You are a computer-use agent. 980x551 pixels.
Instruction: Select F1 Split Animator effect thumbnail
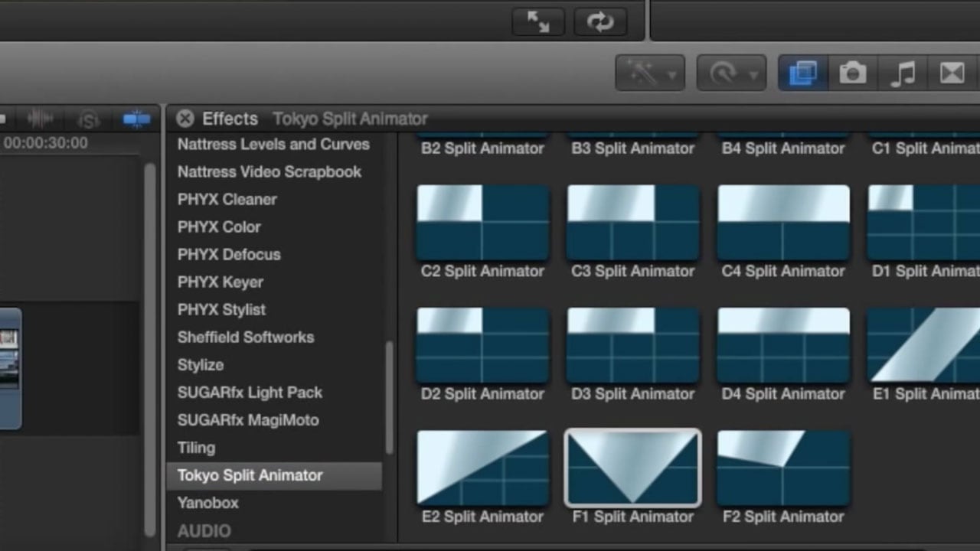click(632, 468)
